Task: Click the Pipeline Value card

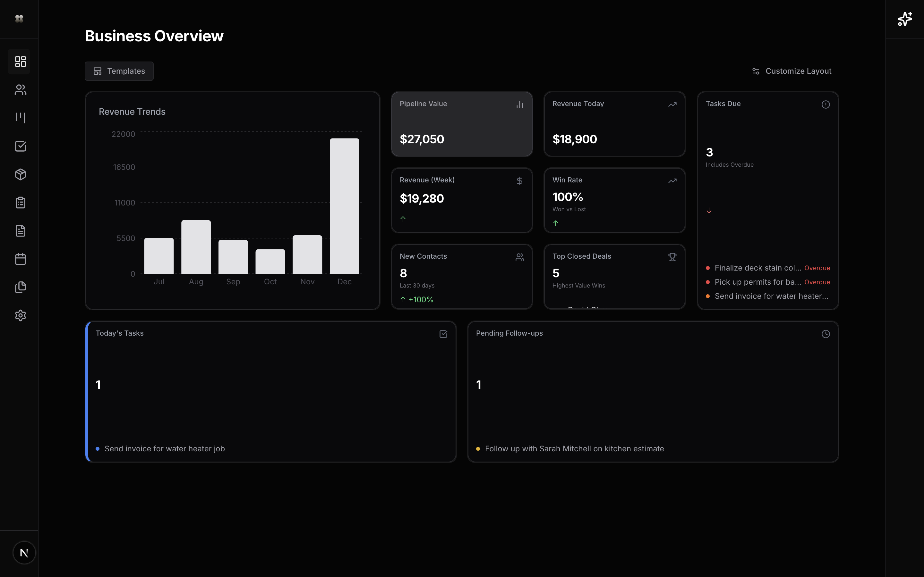Action: tap(461, 124)
